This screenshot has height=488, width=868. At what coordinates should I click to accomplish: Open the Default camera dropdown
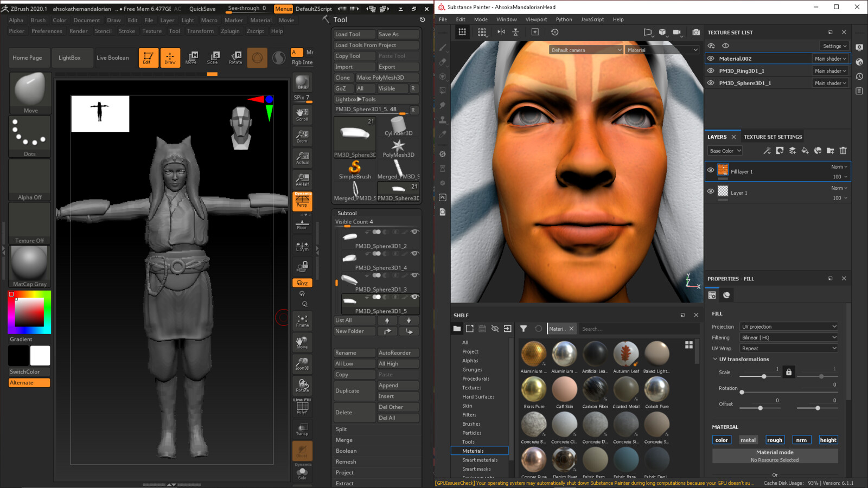[x=586, y=50]
